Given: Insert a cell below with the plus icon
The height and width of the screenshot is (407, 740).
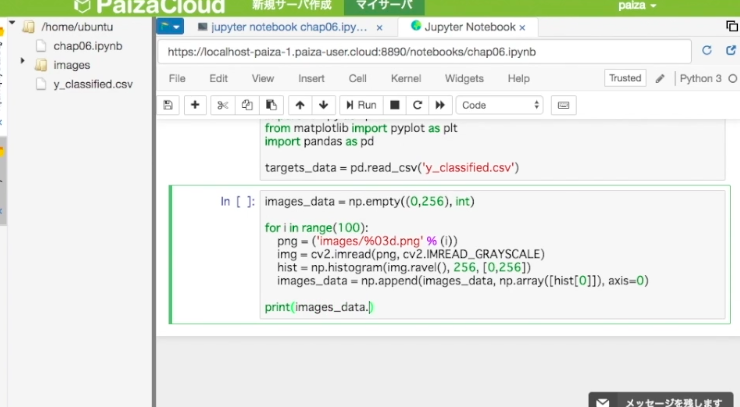Looking at the screenshot, I should 195,105.
